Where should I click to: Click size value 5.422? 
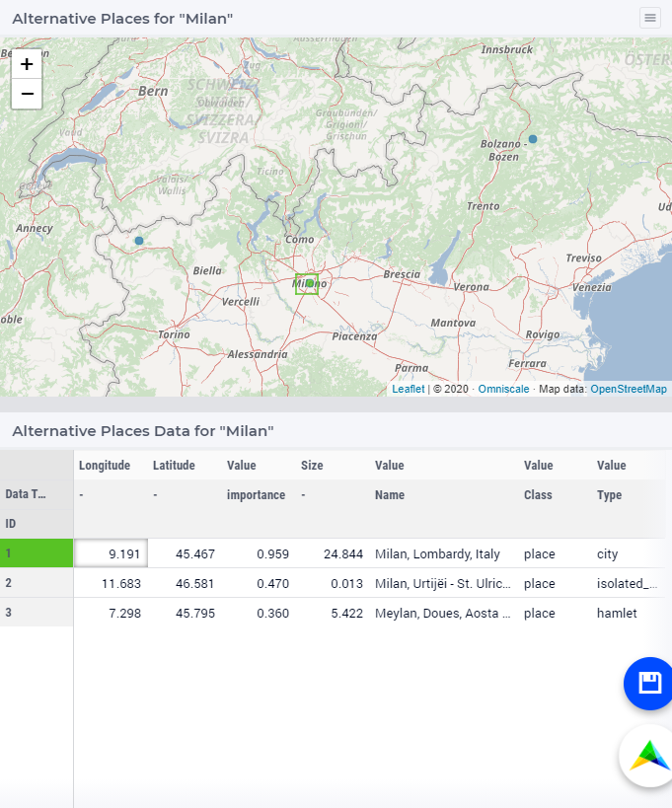pos(334,614)
